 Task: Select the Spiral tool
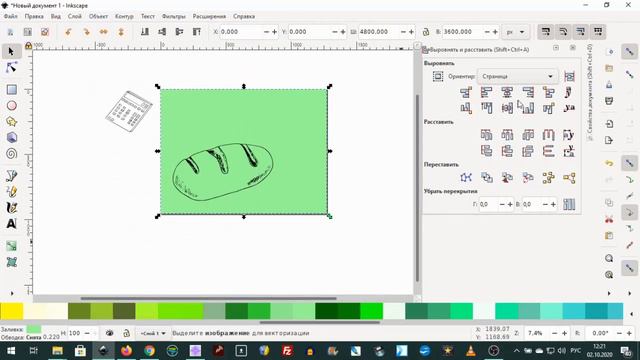click(11, 153)
